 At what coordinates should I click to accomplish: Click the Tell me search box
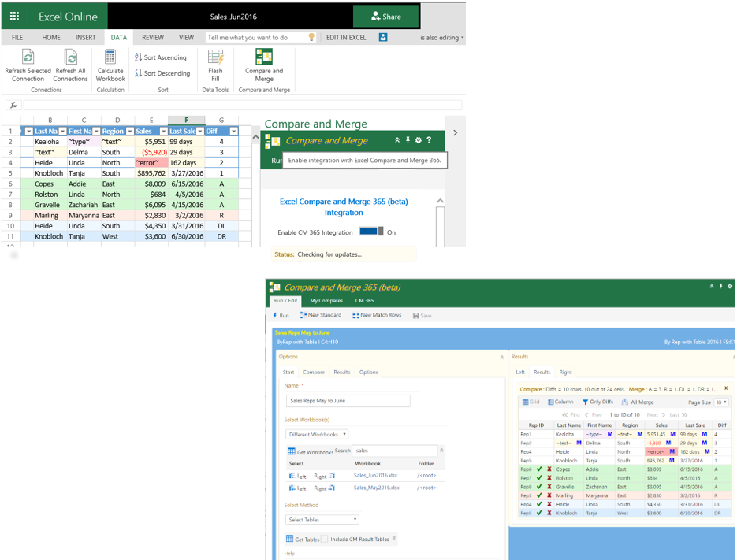(257, 38)
